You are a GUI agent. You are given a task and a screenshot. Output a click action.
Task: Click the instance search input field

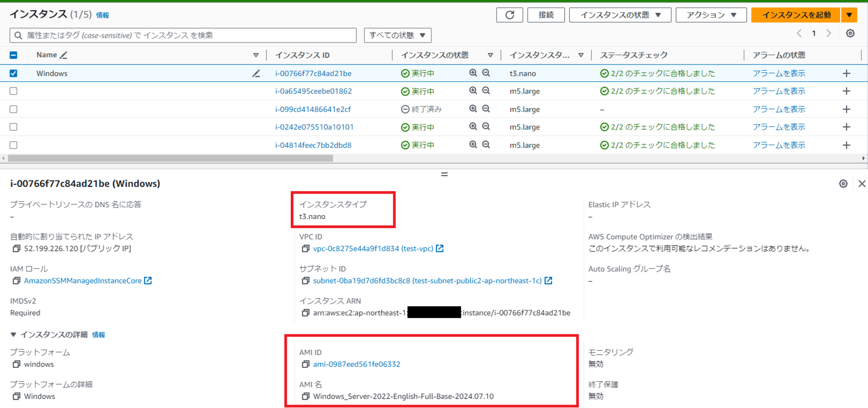click(x=183, y=35)
